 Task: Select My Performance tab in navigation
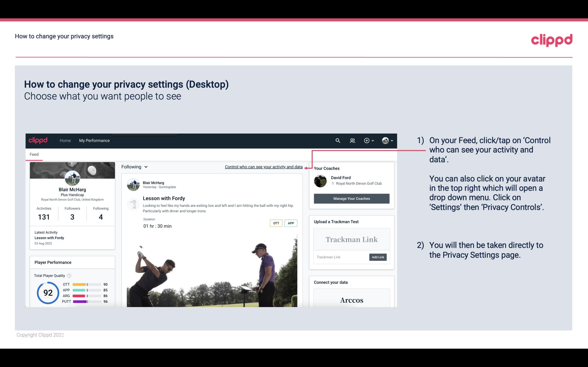pos(94,140)
